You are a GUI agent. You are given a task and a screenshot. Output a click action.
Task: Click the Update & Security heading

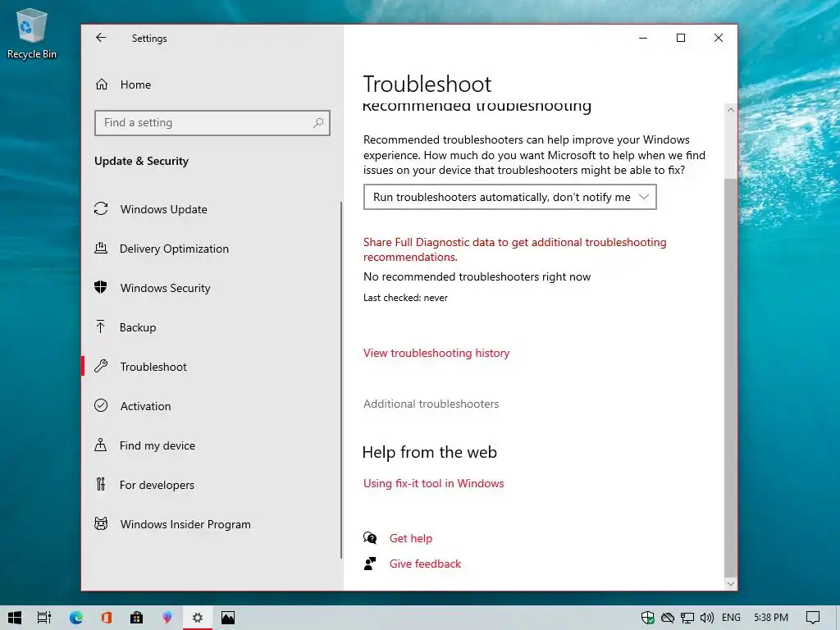click(141, 162)
